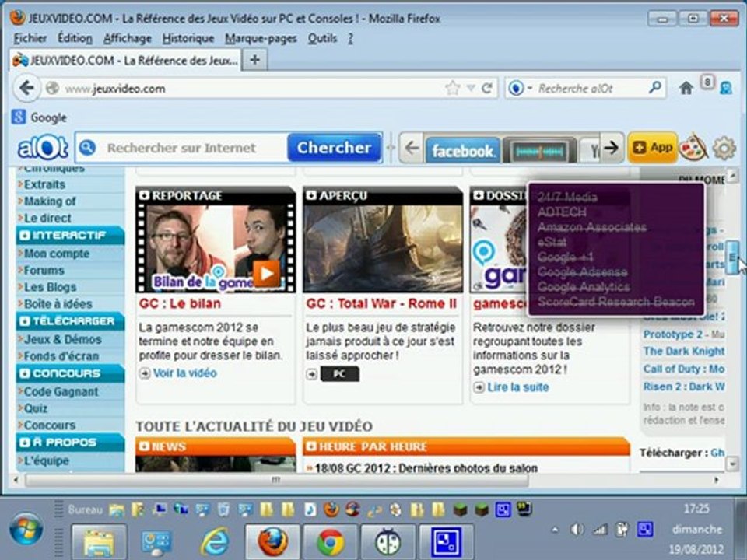Expand the À propos sidebar section

[x=70, y=443]
